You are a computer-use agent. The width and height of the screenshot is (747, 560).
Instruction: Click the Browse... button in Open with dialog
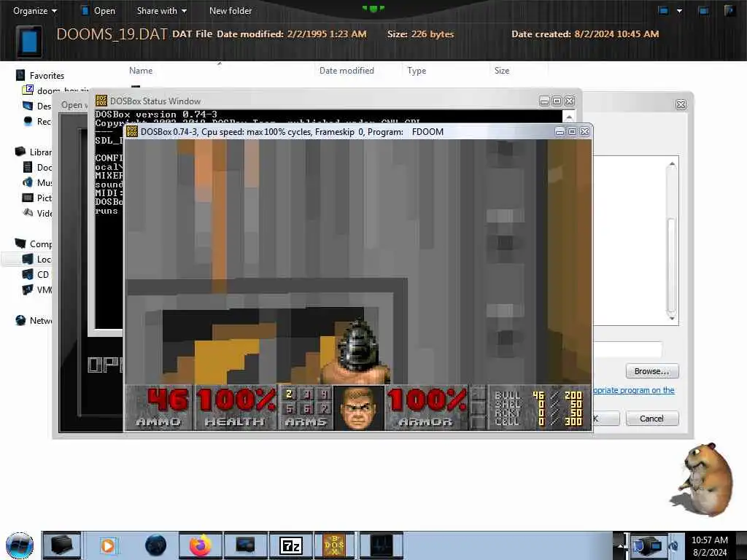pyautogui.click(x=651, y=371)
